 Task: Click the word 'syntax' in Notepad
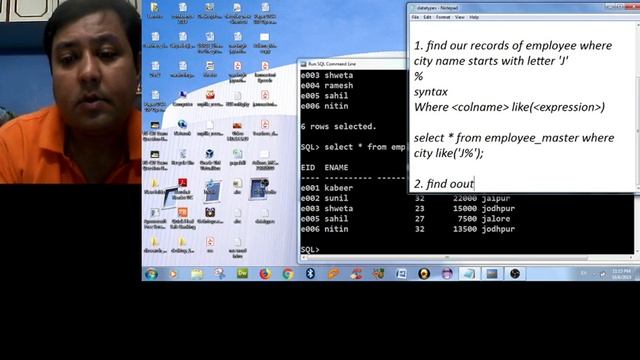(x=431, y=92)
